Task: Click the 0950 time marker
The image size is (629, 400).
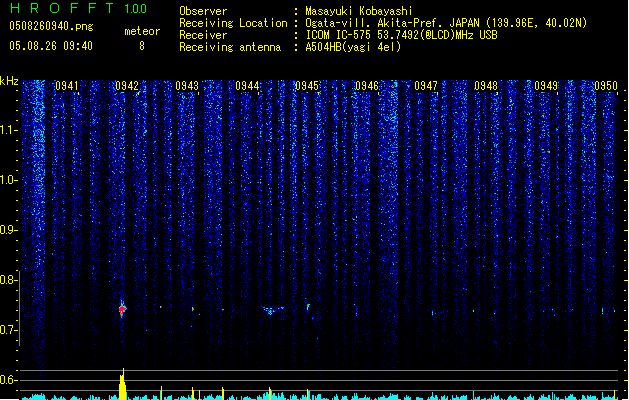Action: click(x=606, y=86)
